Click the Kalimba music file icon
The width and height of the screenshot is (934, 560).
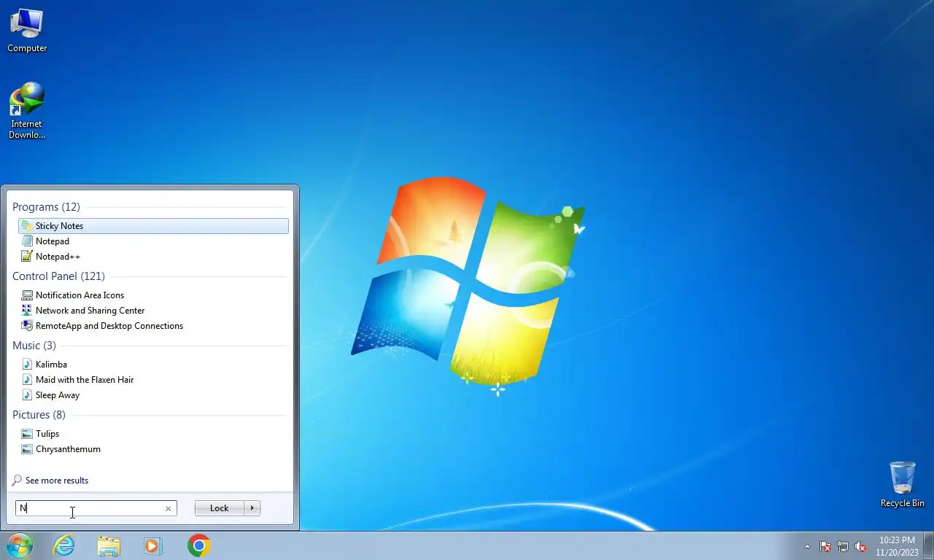point(27,365)
